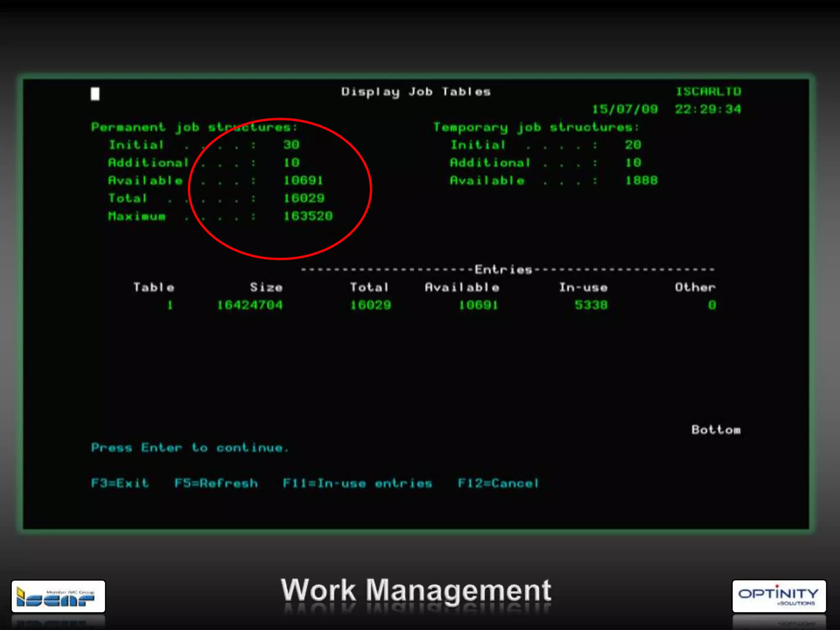Click the F12=Cancel function key
840x630 pixels.
point(498,483)
